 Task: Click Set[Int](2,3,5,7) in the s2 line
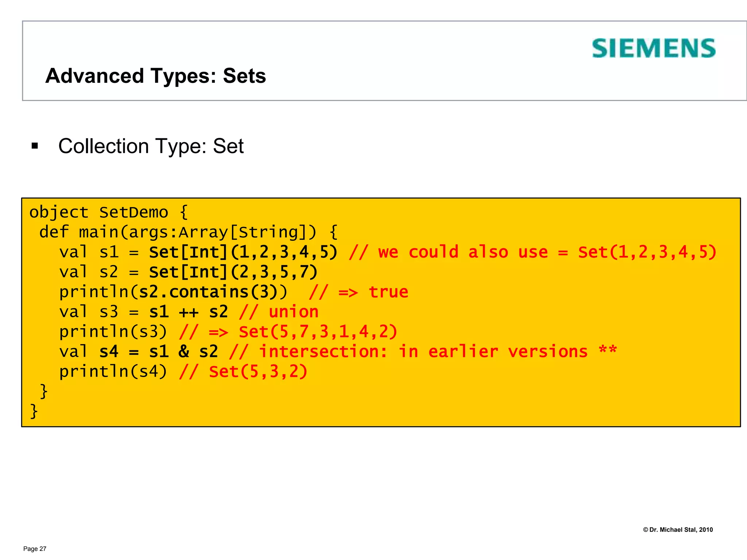pos(233,272)
